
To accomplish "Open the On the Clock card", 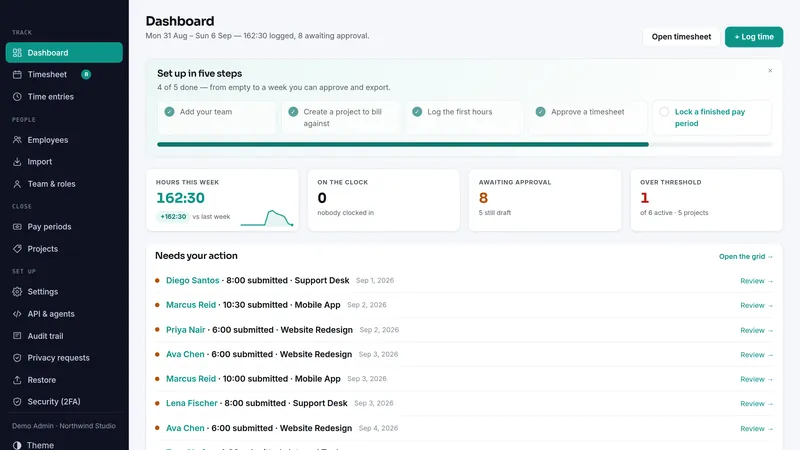I will click(x=384, y=200).
